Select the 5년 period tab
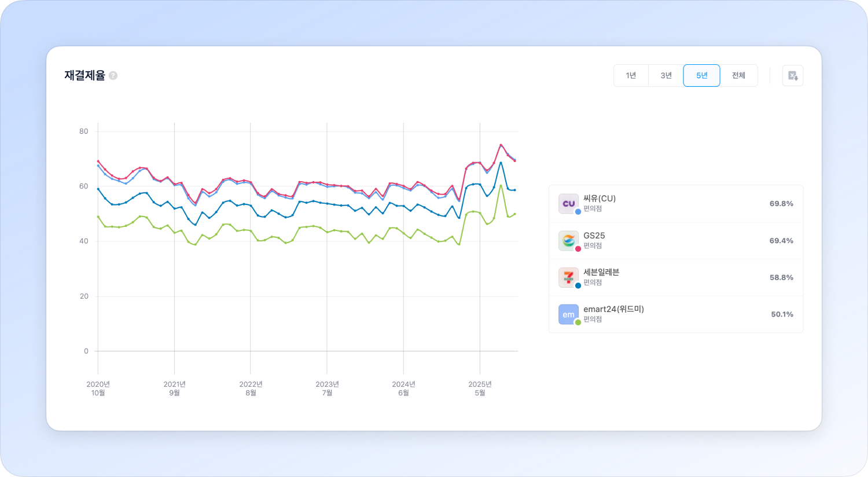The height and width of the screenshot is (477, 868). click(x=701, y=76)
